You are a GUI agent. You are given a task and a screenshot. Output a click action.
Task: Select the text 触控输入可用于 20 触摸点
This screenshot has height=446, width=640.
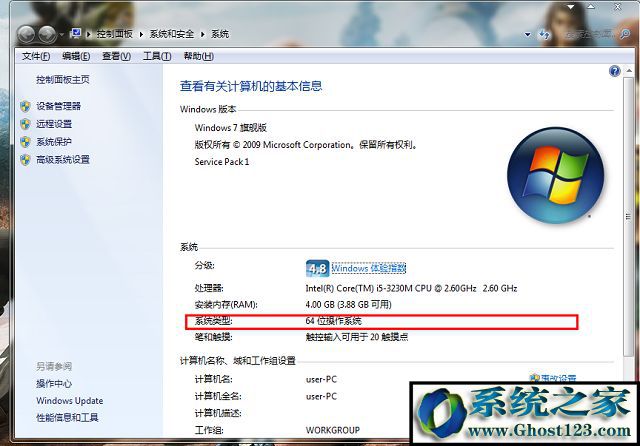pyautogui.click(x=357, y=337)
